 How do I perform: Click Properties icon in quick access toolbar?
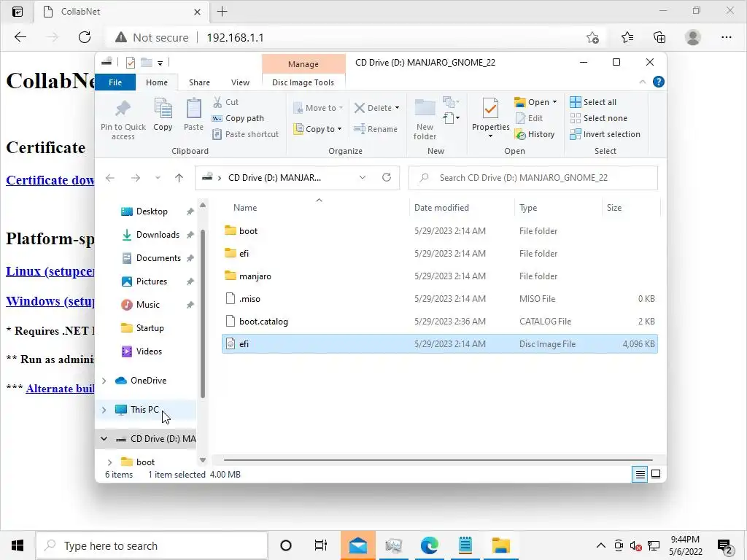[131, 63]
